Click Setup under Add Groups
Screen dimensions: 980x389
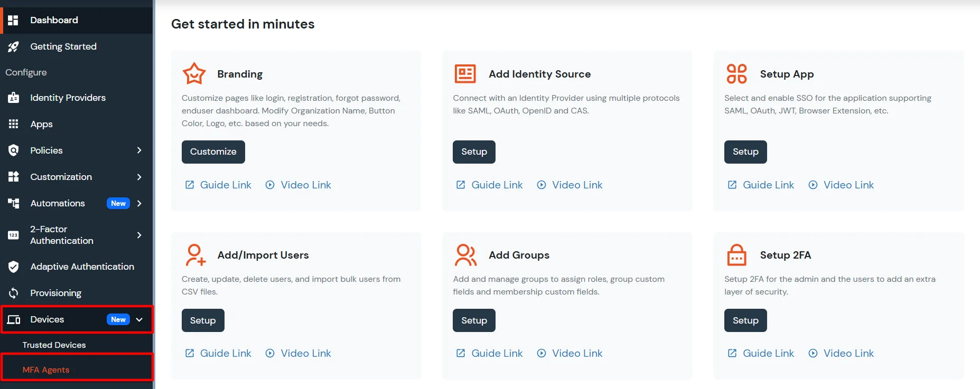click(x=474, y=320)
